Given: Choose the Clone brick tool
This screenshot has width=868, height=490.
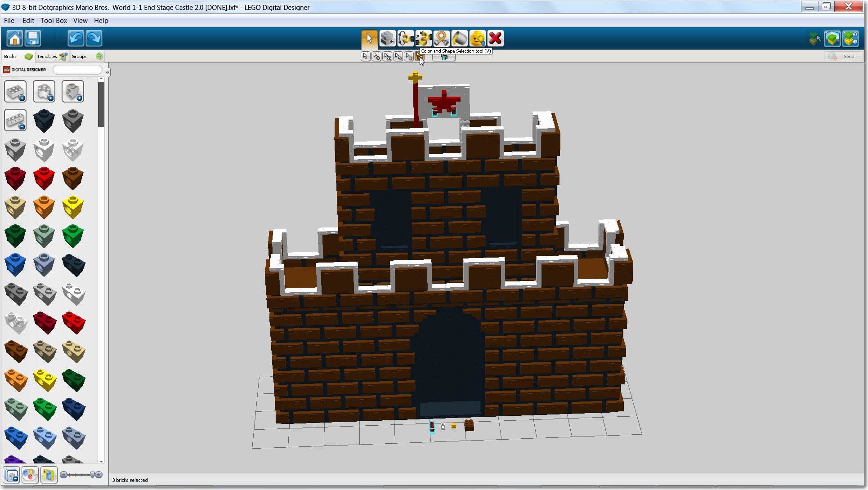Looking at the screenshot, I should pos(387,39).
